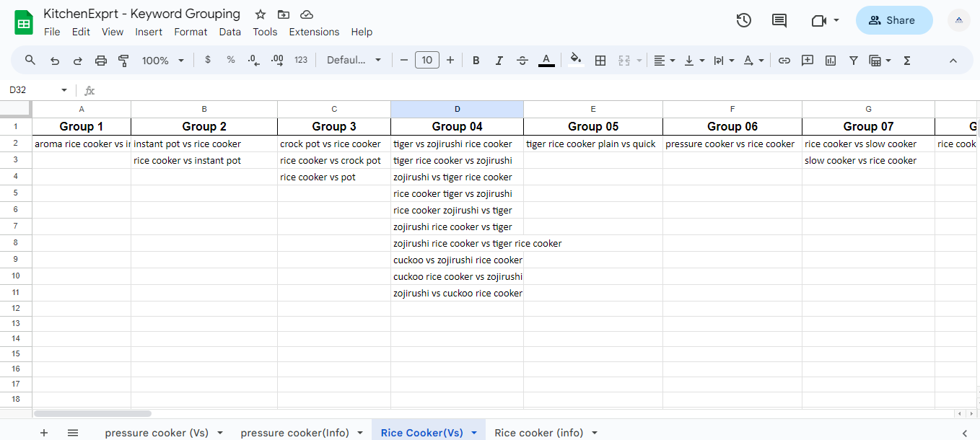
Task: Open the filter views dropdown
Action: point(880,61)
